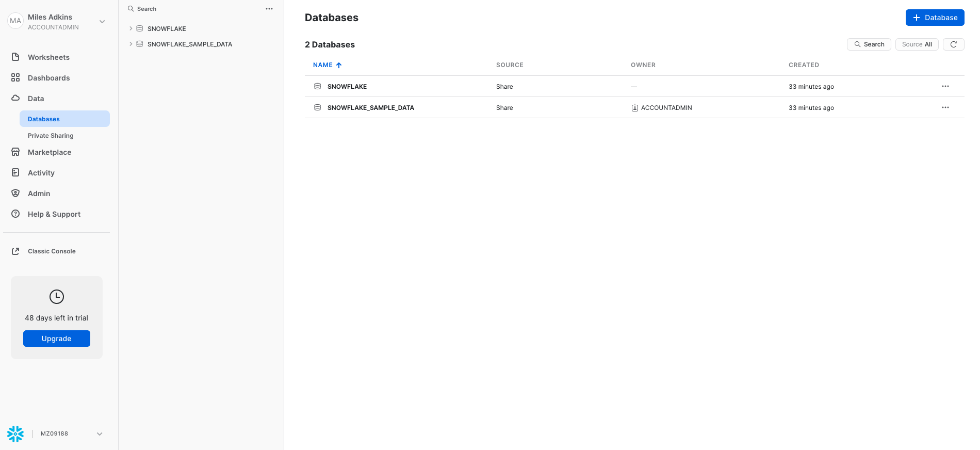980x450 pixels.
Task: Sort by the SOURCE column header
Action: [x=510, y=65]
